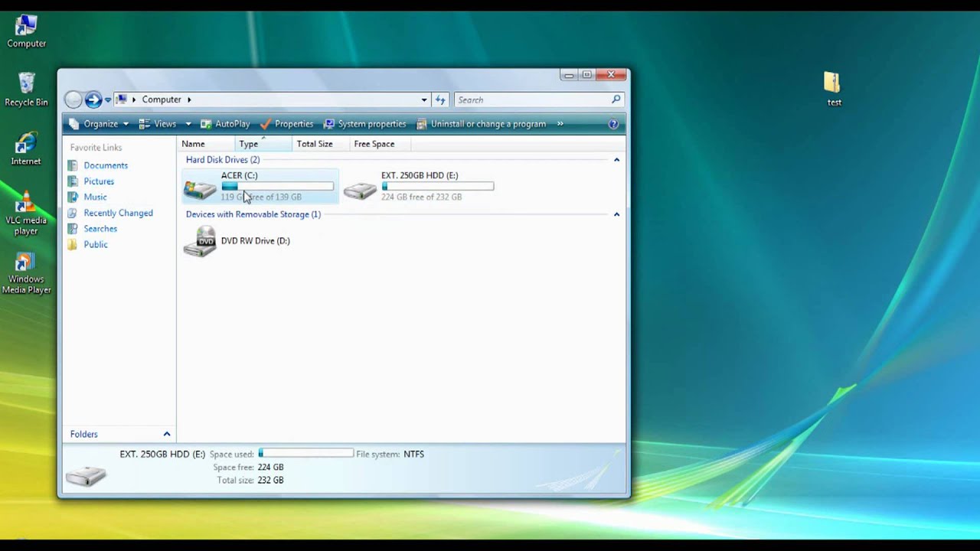Screen dimensions: 980x551
Task: Launch VLC media player from desktop
Action: point(26,214)
